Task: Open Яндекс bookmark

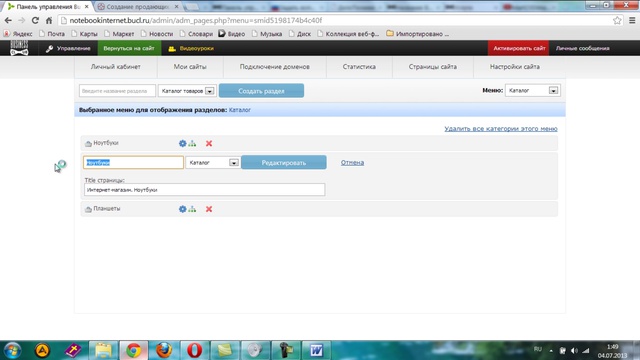Action: coord(18,34)
